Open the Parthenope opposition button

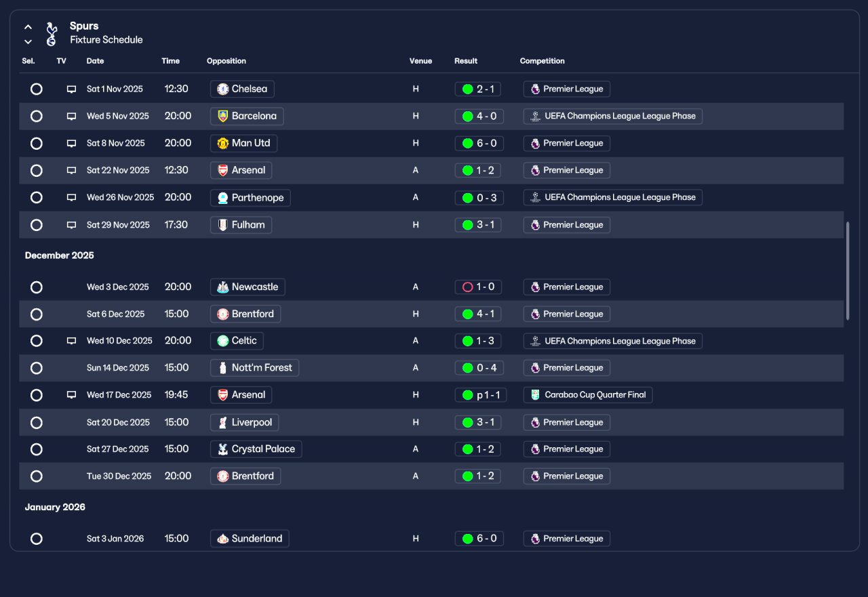tap(250, 197)
